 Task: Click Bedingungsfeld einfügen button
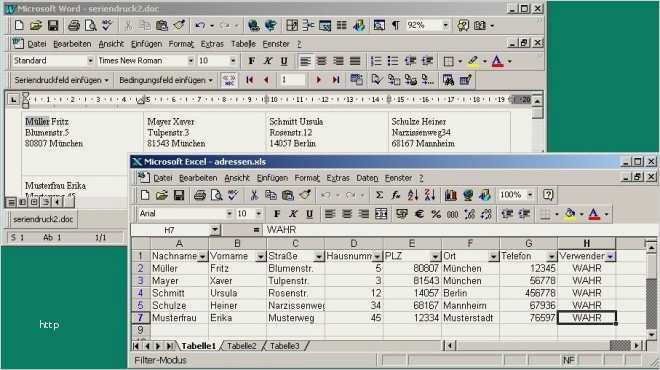[x=166, y=80]
